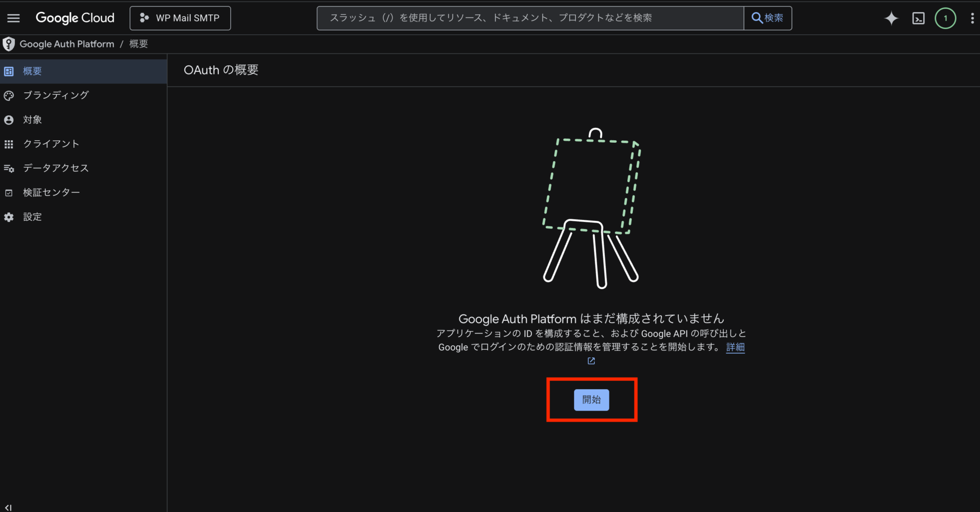Activate Cloud Shell terminal icon
This screenshot has height=512, width=980.
click(x=918, y=18)
